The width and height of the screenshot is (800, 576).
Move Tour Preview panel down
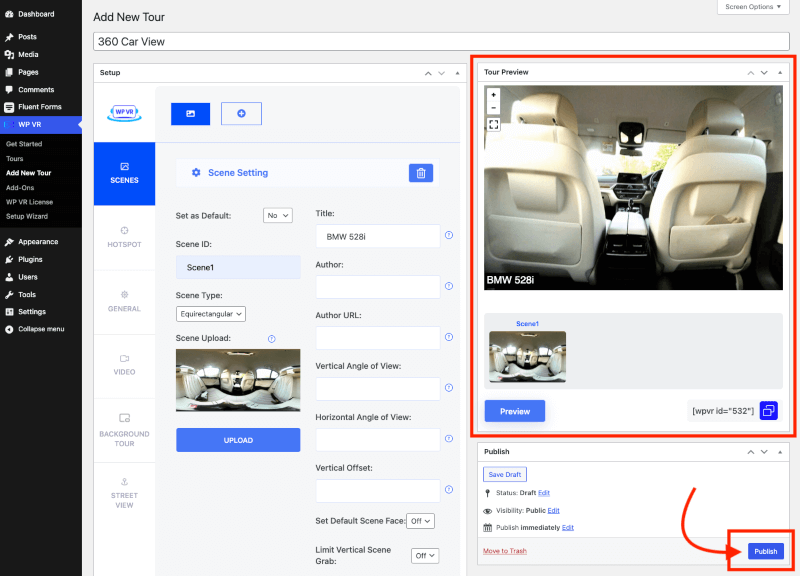coord(764,72)
